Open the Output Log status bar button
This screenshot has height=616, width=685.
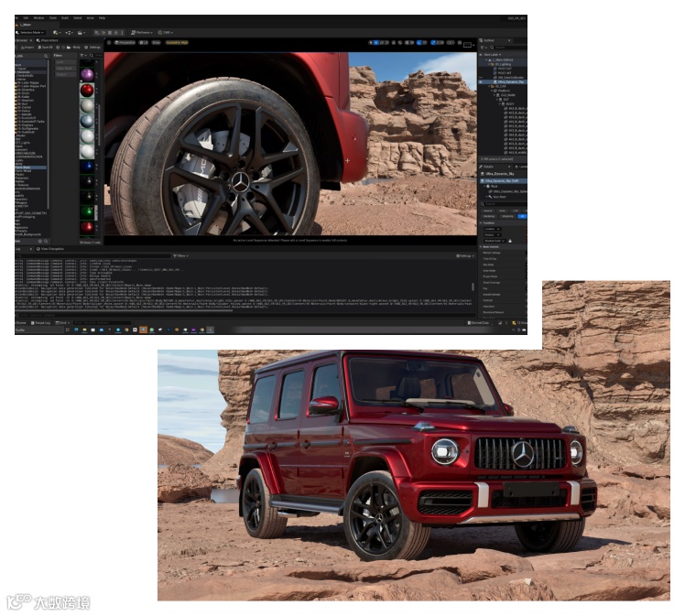(40, 323)
